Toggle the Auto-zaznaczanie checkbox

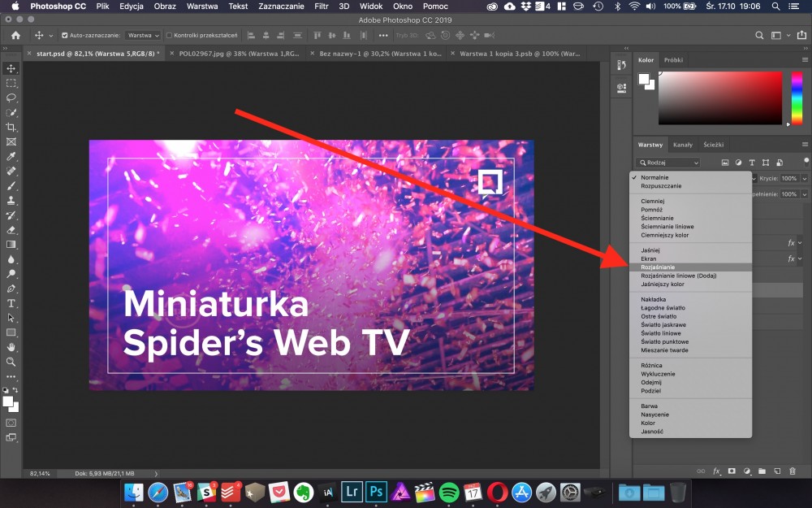(65, 36)
